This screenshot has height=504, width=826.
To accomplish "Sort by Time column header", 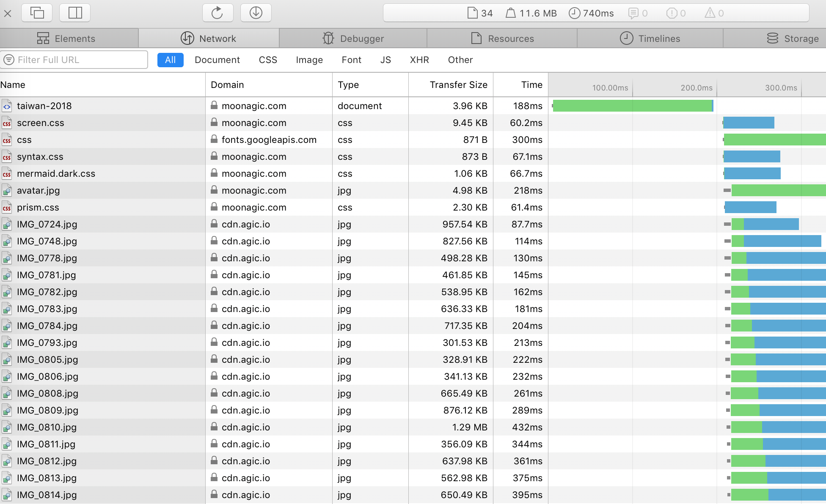I will (x=531, y=85).
